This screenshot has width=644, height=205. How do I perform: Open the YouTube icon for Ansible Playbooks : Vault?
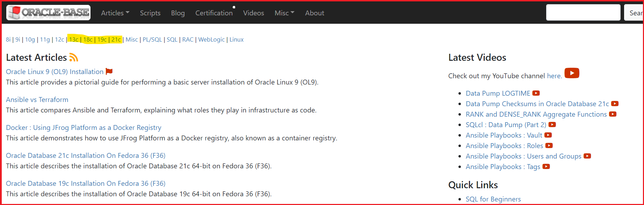click(x=548, y=135)
